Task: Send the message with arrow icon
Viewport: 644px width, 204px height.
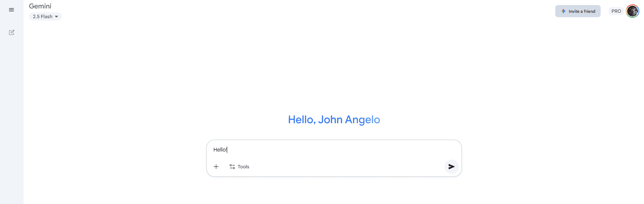Action: (451, 167)
